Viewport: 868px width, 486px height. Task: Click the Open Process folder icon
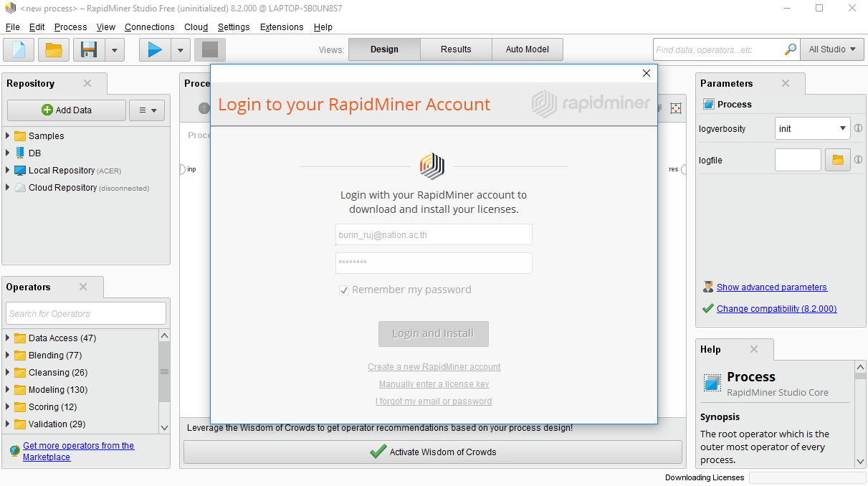pos(54,49)
